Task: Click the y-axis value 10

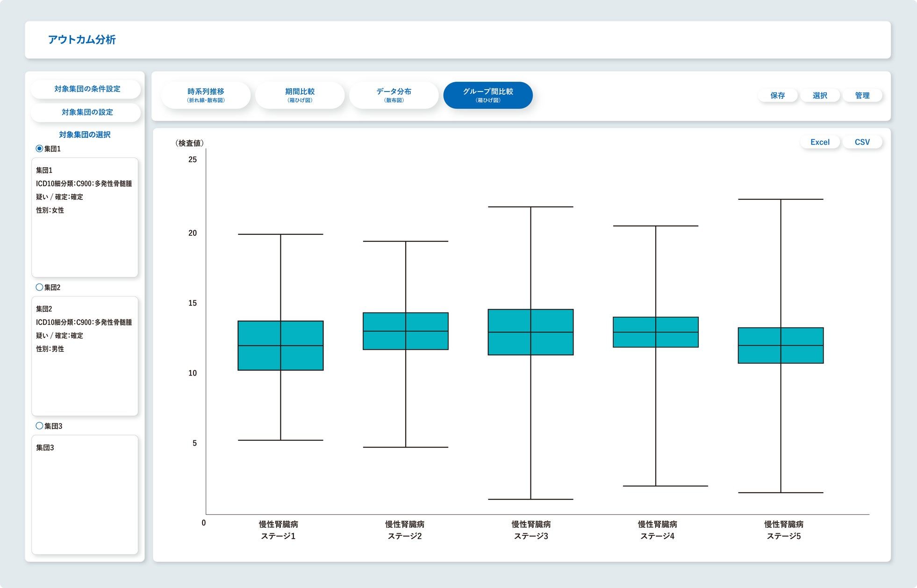Action: click(x=193, y=373)
